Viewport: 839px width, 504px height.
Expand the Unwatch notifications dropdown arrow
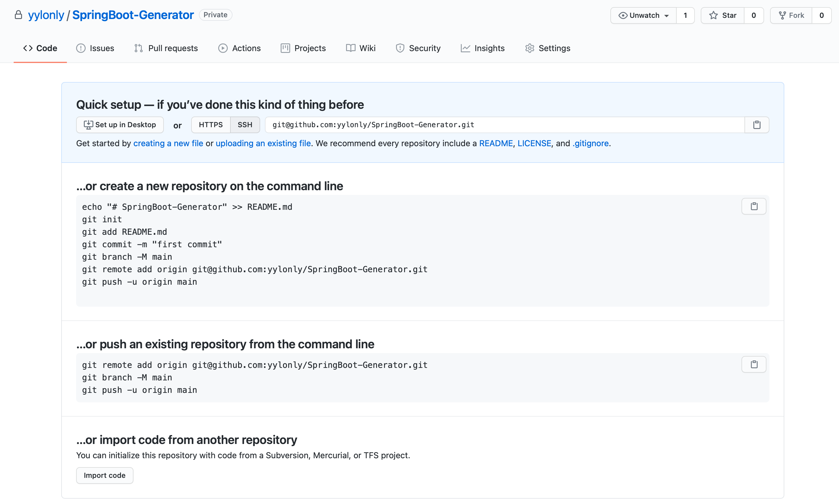667,16
